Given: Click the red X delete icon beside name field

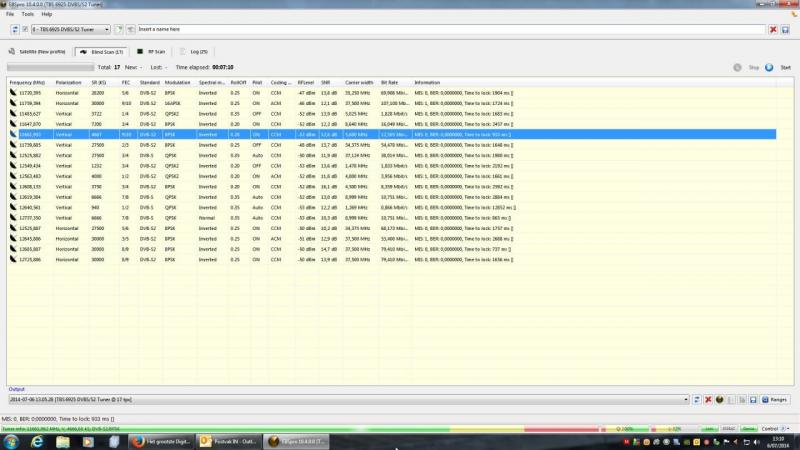Looking at the screenshot, I should (773, 30).
